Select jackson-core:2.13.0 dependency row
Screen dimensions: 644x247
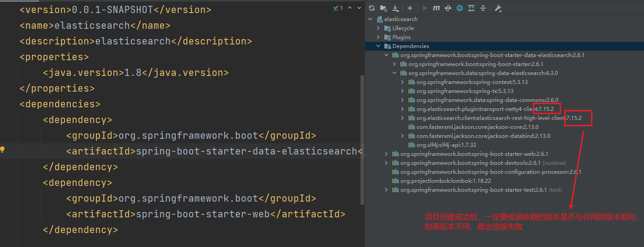click(x=478, y=127)
